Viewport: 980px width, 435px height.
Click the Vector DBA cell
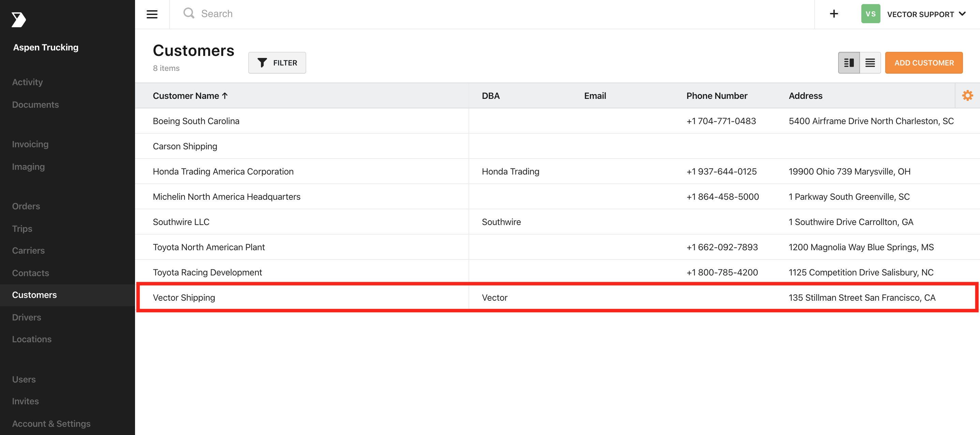pos(494,297)
